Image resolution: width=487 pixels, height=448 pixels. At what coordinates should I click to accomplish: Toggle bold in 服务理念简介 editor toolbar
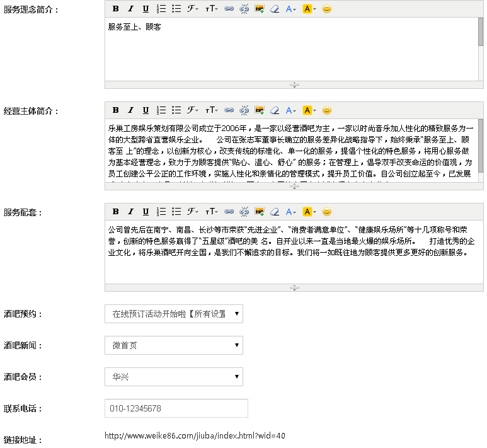(x=116, y=9)
